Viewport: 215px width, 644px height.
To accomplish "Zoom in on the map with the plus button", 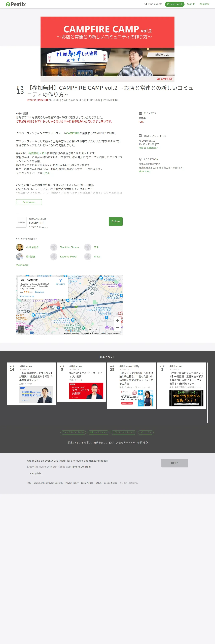I will [x=117, y=320].
